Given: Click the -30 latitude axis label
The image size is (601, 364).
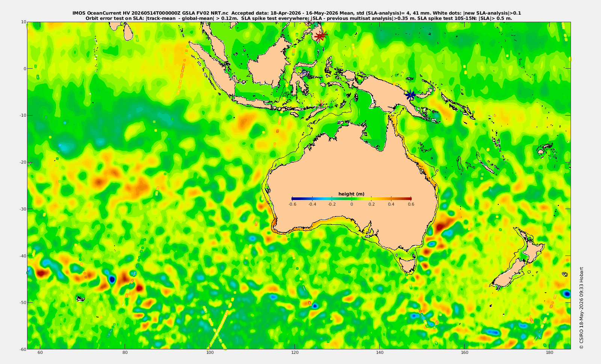Looking at the screenshot, I should tap(23, 209).
